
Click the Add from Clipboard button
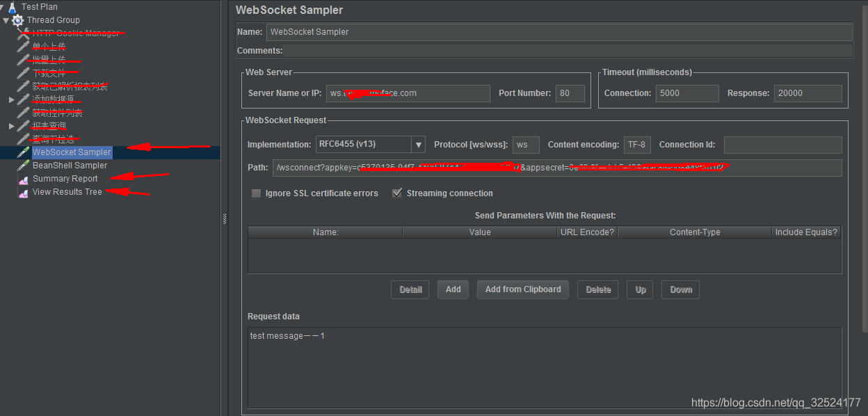point(522,289)
